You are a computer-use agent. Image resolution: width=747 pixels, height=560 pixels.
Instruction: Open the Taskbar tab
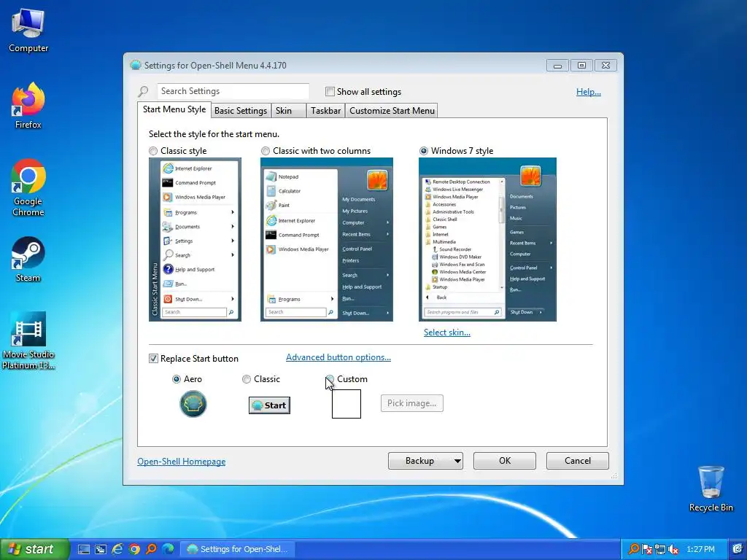click(x=325, y=111)
